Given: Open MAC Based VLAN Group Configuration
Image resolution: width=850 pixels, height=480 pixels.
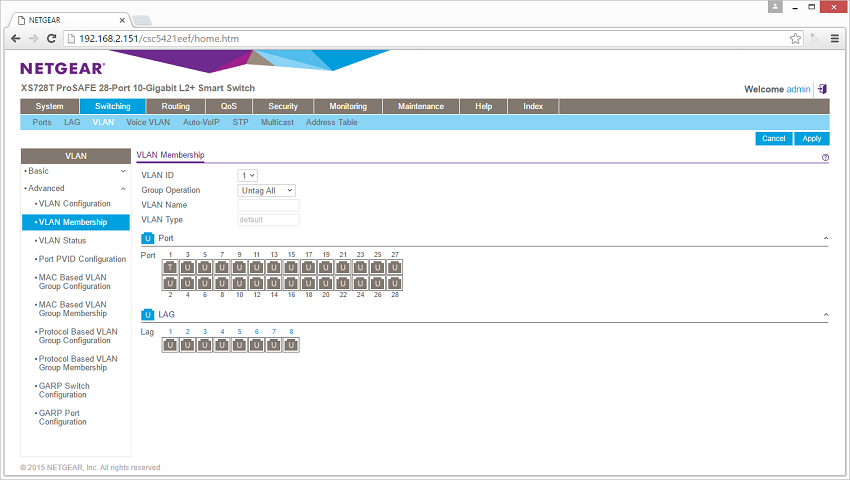Looking at the screenshot, I should (74, 282).
